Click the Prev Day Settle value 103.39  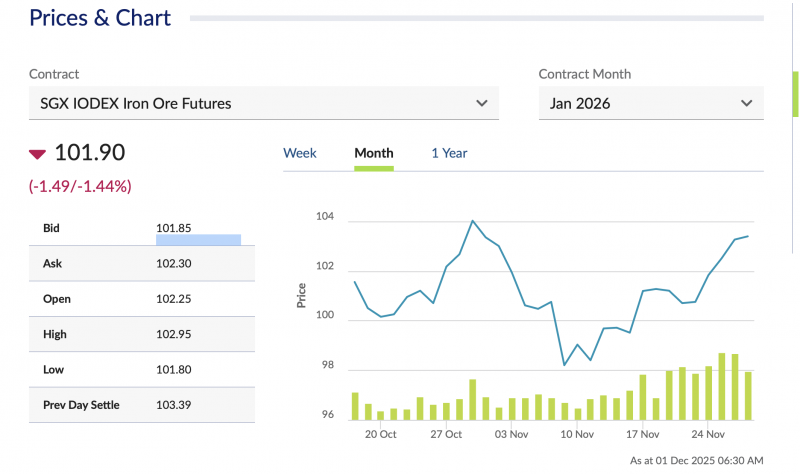pyautogui.click(x=174, y=405)
